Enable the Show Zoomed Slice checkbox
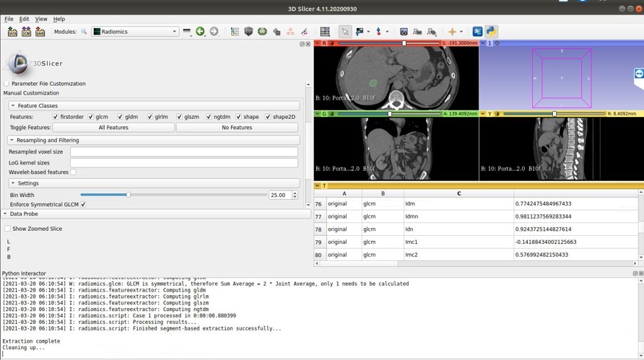Screen dimensions: 644x360 [x=7, y=229]
